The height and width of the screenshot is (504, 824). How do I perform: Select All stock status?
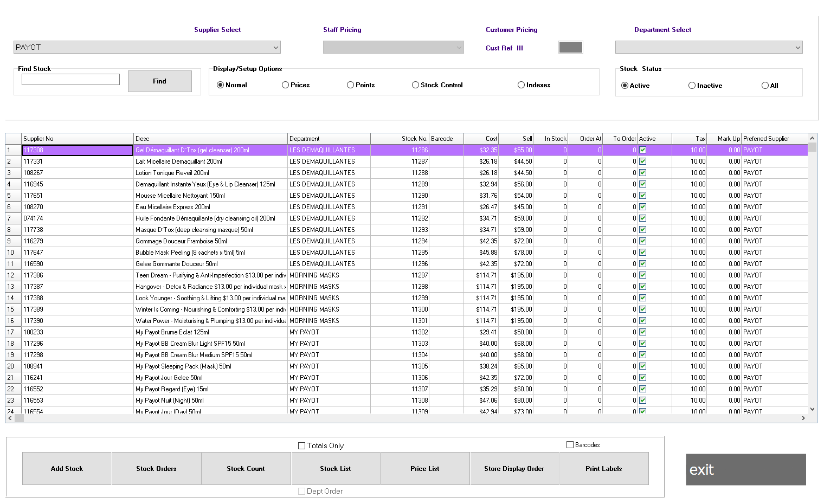(765, 85)
